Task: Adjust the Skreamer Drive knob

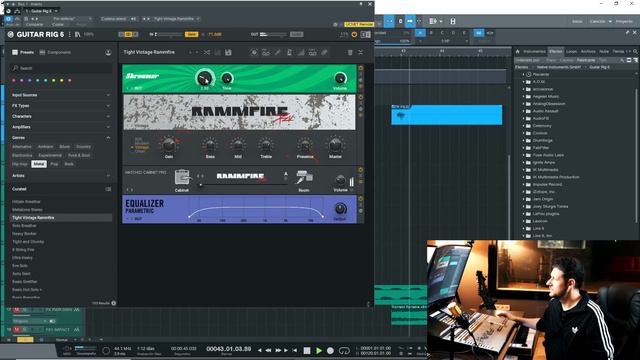Action: [x=204, y=78]
